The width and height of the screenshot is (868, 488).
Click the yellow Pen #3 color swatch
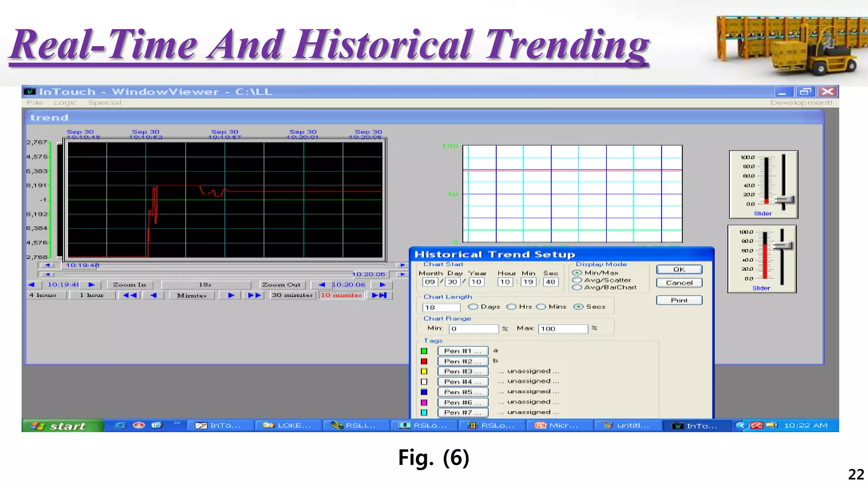point(424,372)
